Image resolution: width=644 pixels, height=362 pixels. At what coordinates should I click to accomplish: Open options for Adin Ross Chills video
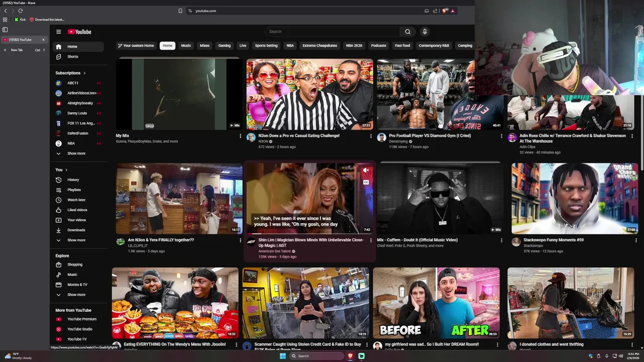[x=632, y=136]
